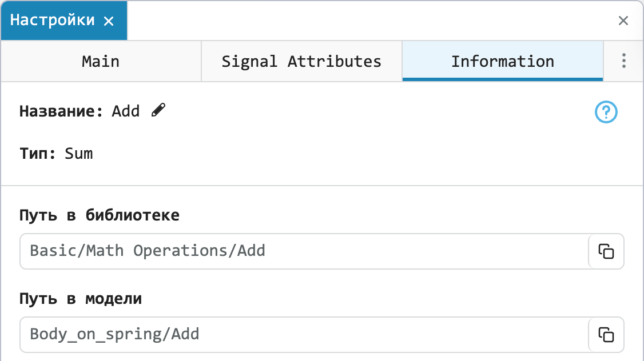This screenshot has height=361, width=644.
Task: Focus the Body_on_spring/Add path field
Action: point(304,335)
